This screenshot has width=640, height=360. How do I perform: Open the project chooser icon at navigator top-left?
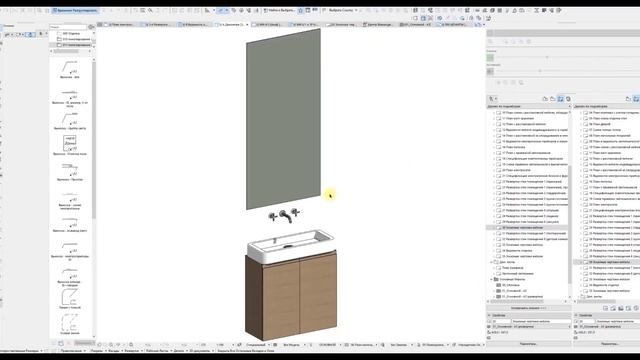point(493,99)
